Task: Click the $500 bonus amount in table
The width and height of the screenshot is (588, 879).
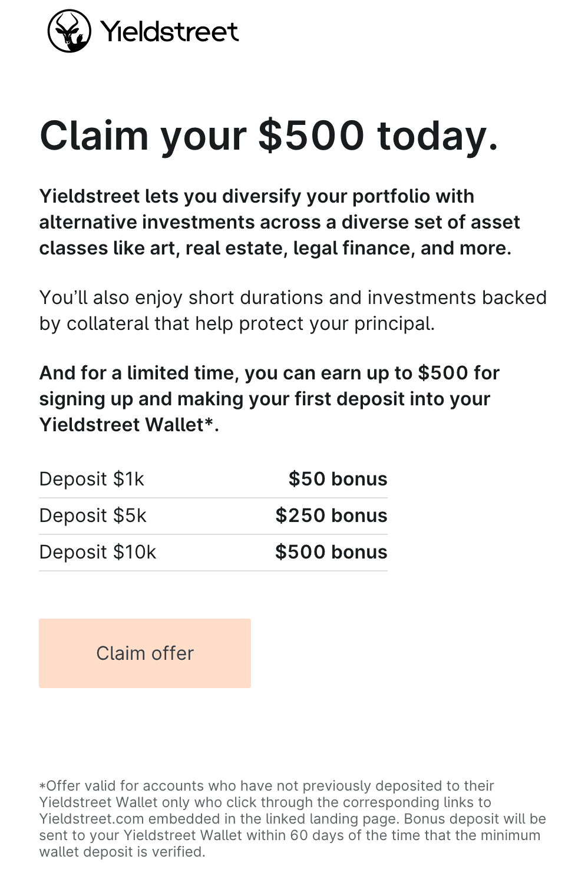Action: (331, 552)
